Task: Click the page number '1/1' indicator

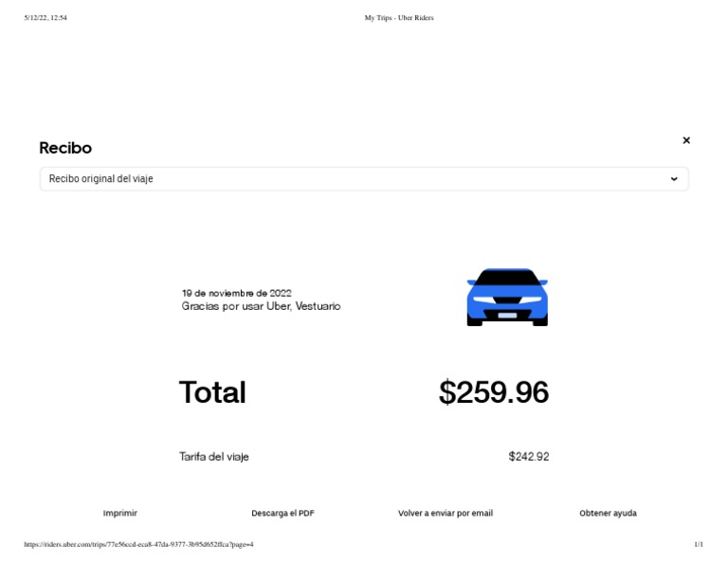Action: (x=699, y=544)
